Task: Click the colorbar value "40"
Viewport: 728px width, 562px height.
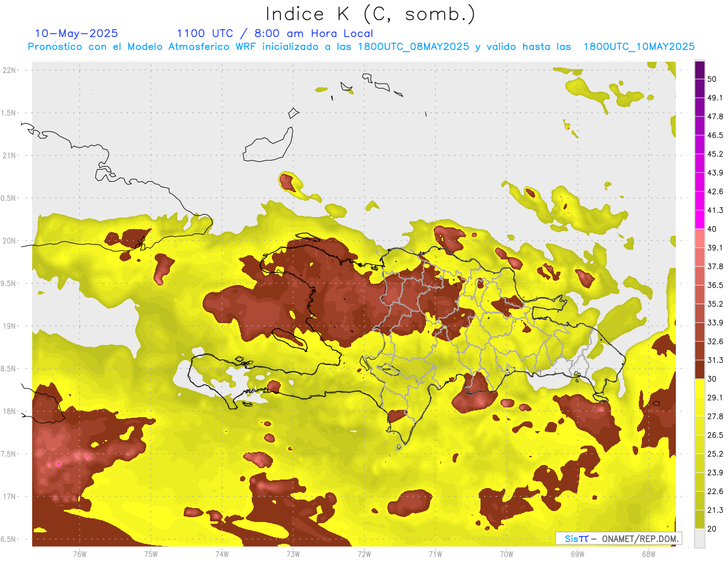Action: tap(712, 229)
